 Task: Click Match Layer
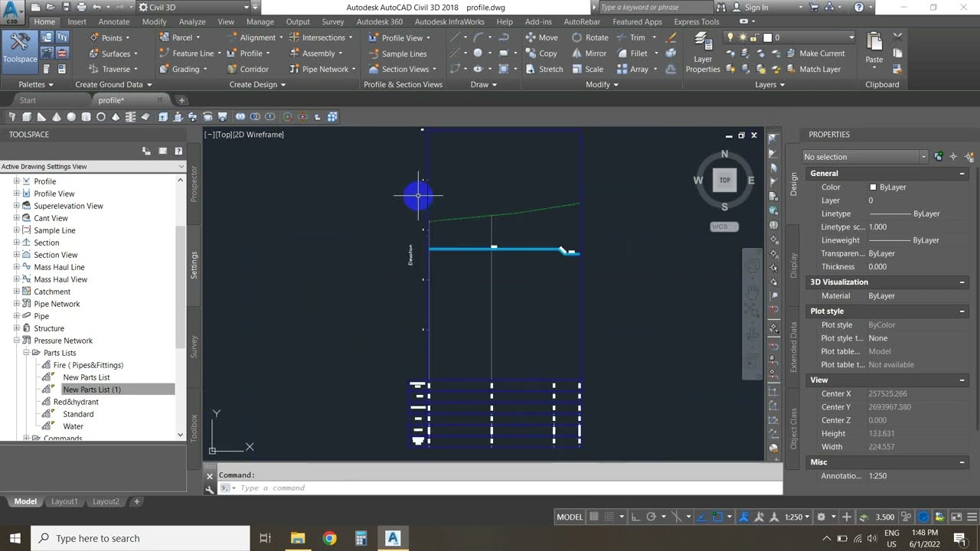point(812,69)
